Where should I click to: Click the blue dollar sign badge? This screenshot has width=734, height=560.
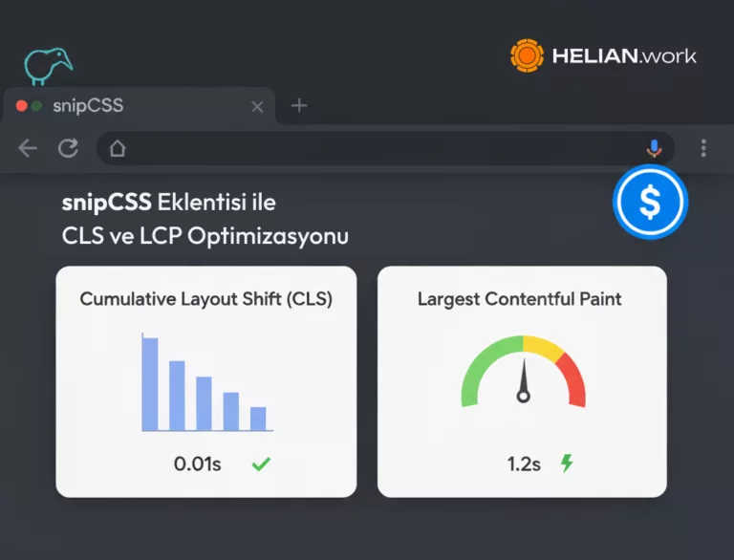650,202
